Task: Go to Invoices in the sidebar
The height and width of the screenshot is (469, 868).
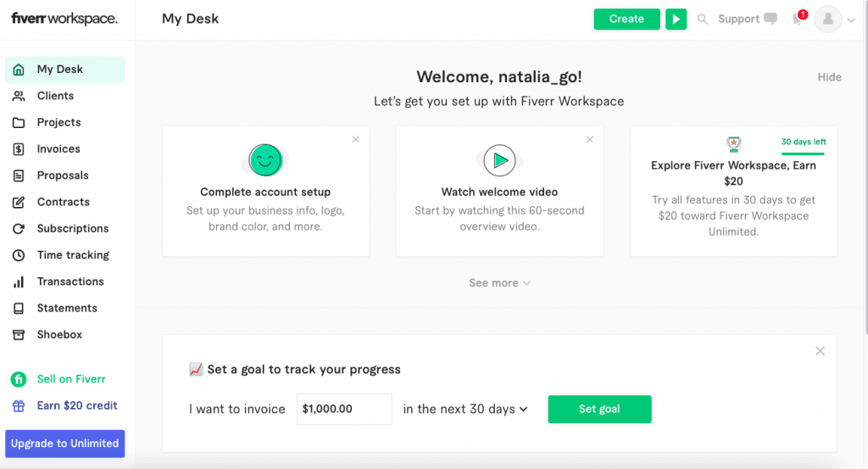Action: tap(58, 149)
